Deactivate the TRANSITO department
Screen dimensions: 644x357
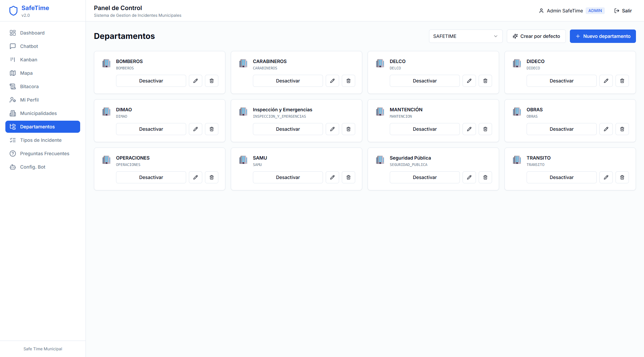point(561,177)
